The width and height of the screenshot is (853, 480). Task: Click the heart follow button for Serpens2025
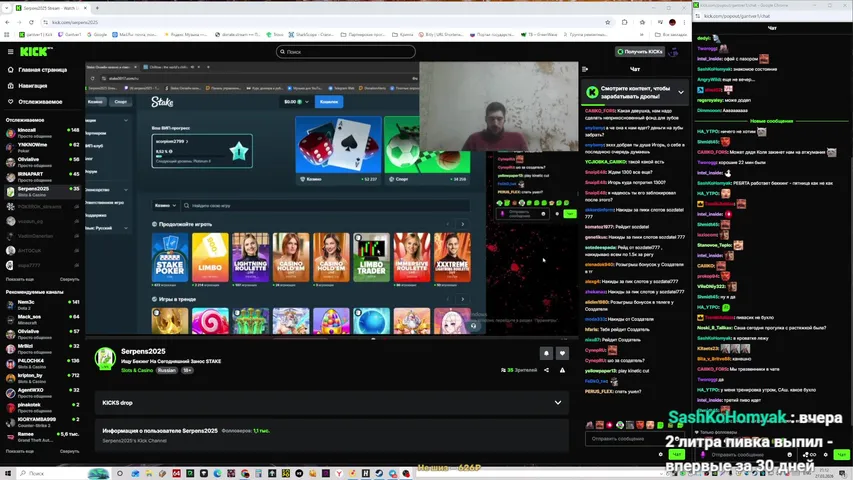pos(562,353)
